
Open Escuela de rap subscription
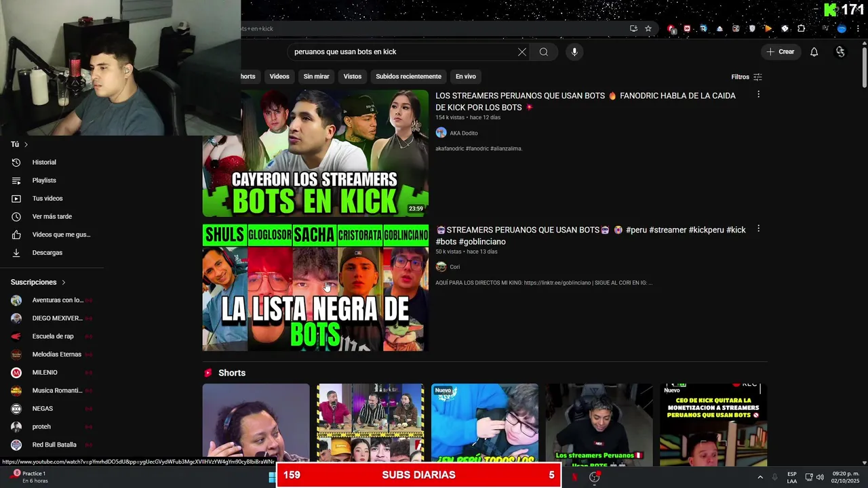[52, 336]
